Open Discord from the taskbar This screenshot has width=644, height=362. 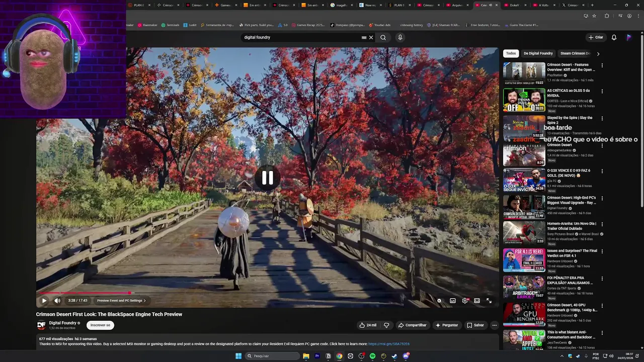[x=406, y=356]
